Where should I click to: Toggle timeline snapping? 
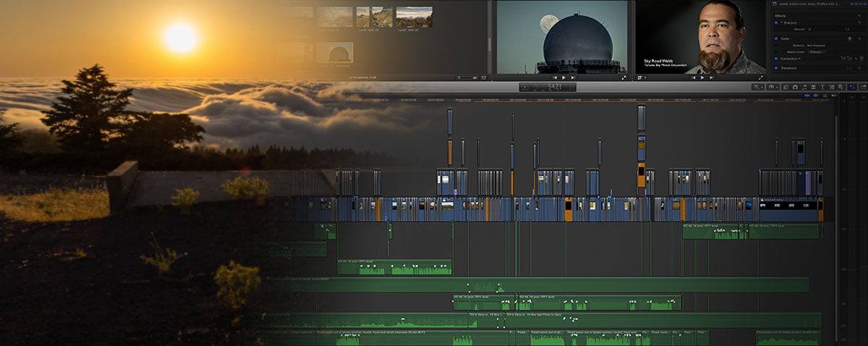[x=834, y=96]
